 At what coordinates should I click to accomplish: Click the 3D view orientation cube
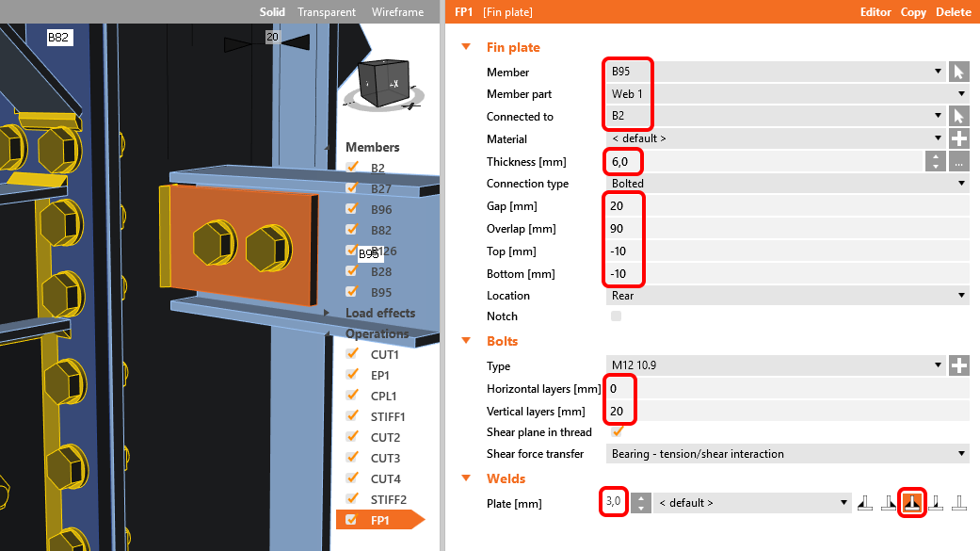point(385,83)
